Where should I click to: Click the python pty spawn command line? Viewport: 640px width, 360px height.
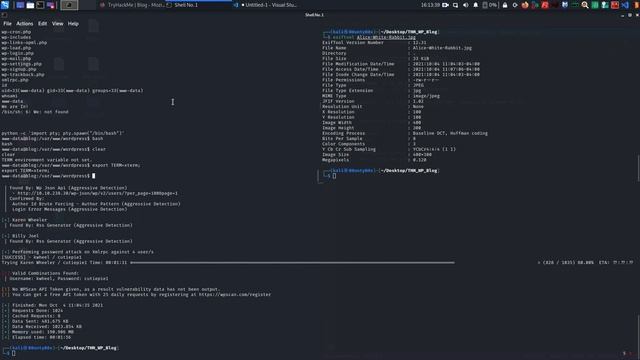tap(63, 133)
